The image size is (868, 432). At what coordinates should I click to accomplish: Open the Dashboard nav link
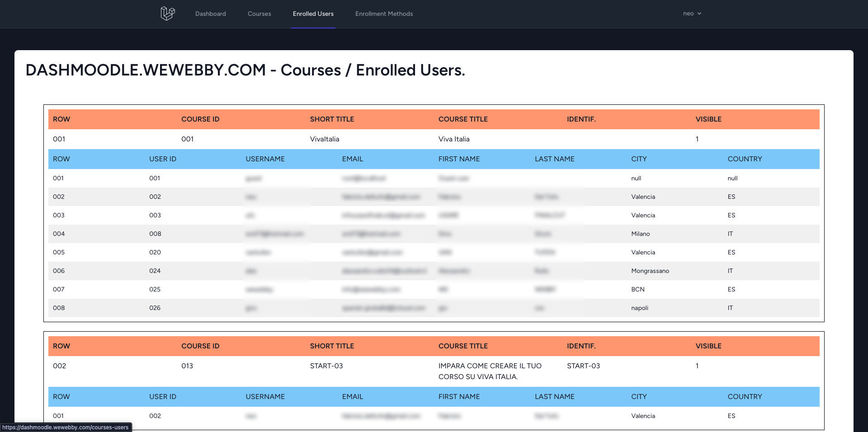click(211, 14)
